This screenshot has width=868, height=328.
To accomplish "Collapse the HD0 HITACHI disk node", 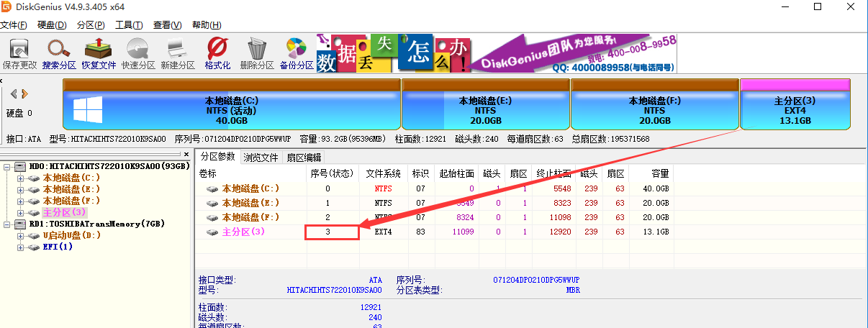I will click(x=7, y=166).
